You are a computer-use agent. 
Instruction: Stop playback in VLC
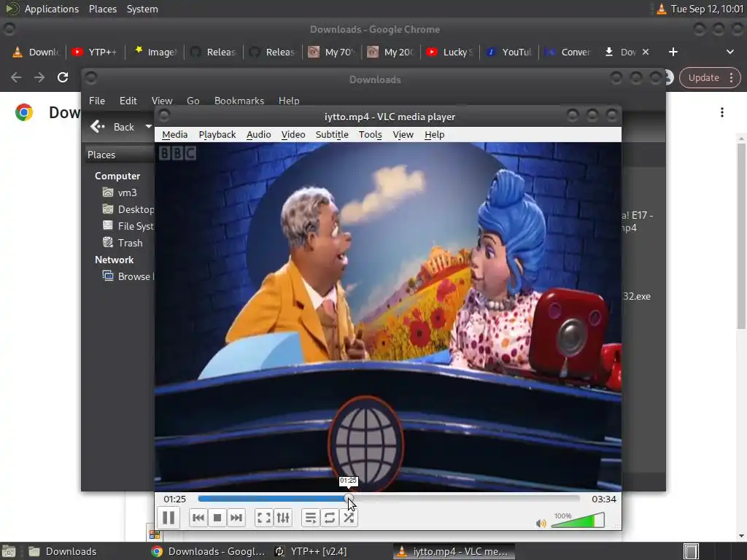(x=217, y=518)
